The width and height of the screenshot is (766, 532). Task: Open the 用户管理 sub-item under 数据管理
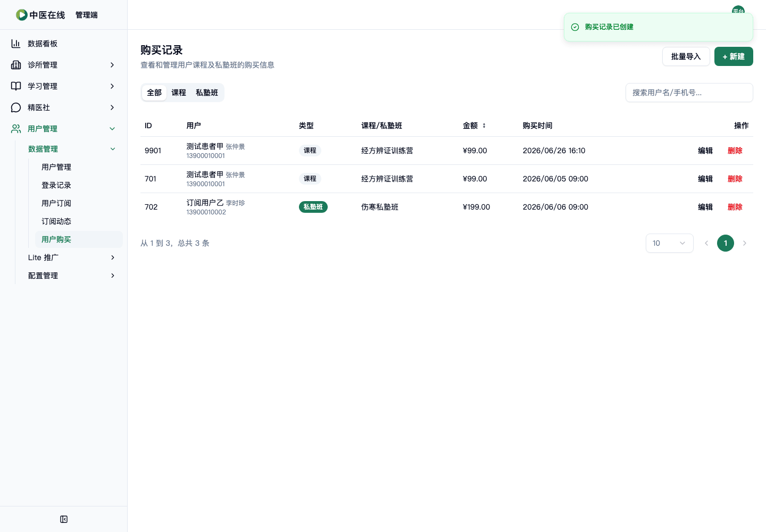79,167
